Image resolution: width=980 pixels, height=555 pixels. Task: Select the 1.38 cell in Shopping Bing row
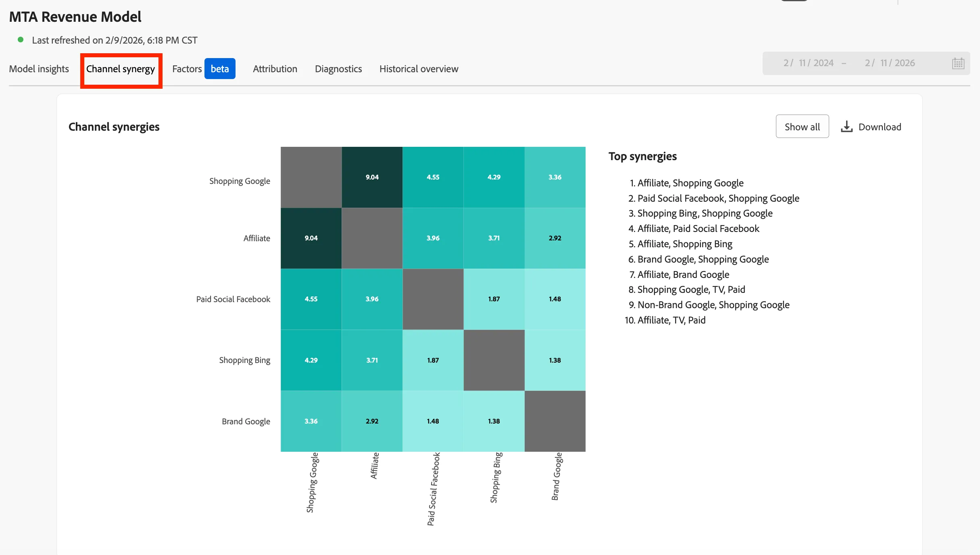(555, 360)
